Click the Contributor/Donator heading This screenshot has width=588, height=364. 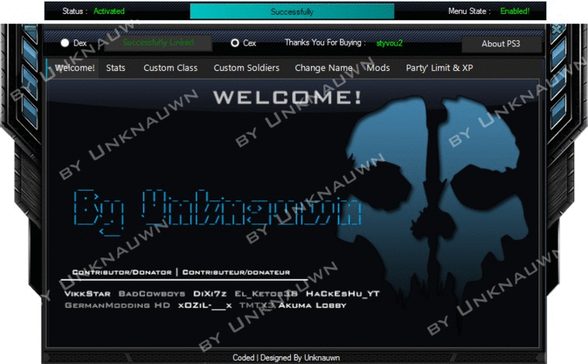(x=121, y=272)
